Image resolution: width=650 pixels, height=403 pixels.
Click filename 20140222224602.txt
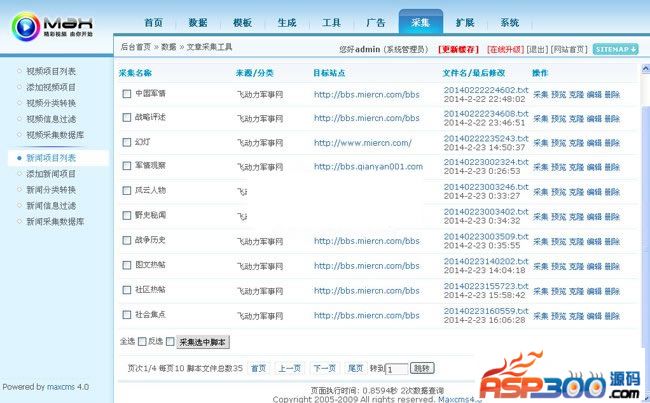point(486,90)
